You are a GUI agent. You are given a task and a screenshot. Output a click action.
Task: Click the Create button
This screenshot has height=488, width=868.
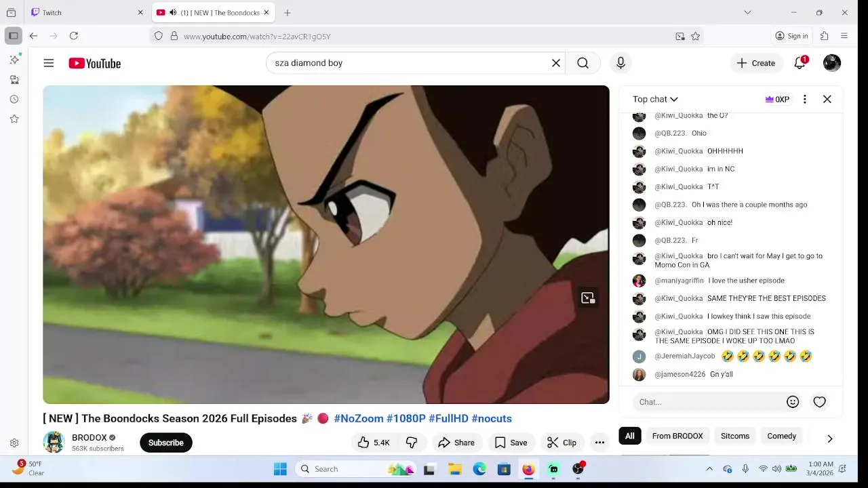click(x=756, y=63)
